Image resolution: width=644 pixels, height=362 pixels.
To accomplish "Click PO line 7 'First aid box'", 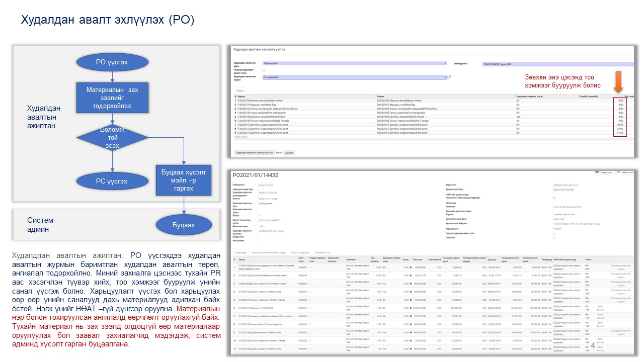I will pos(433,317).
